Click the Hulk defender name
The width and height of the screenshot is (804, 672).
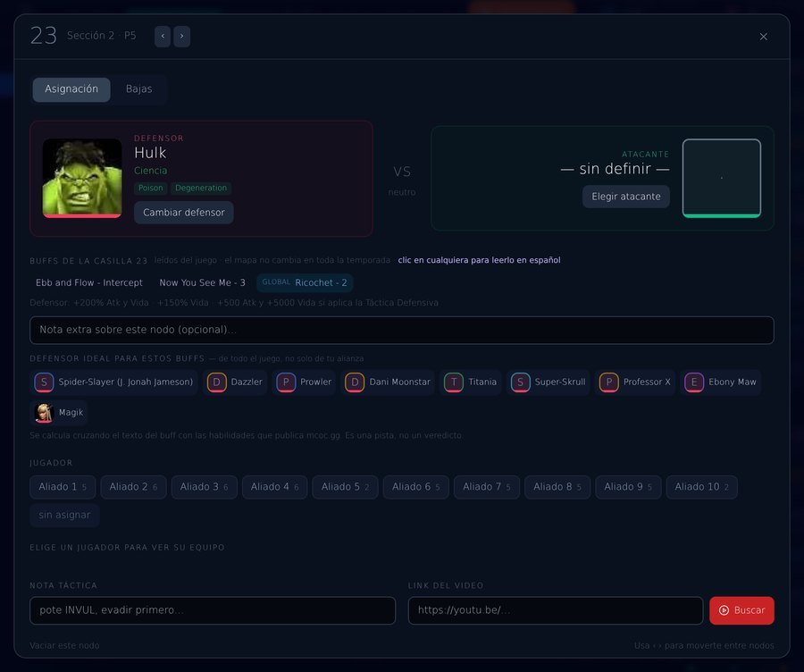click(x=150, y=153)
